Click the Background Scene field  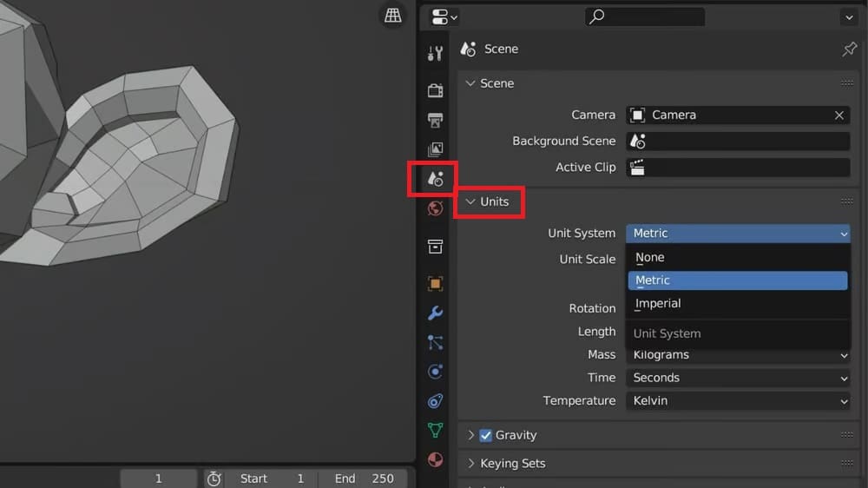tap(738, 142)
